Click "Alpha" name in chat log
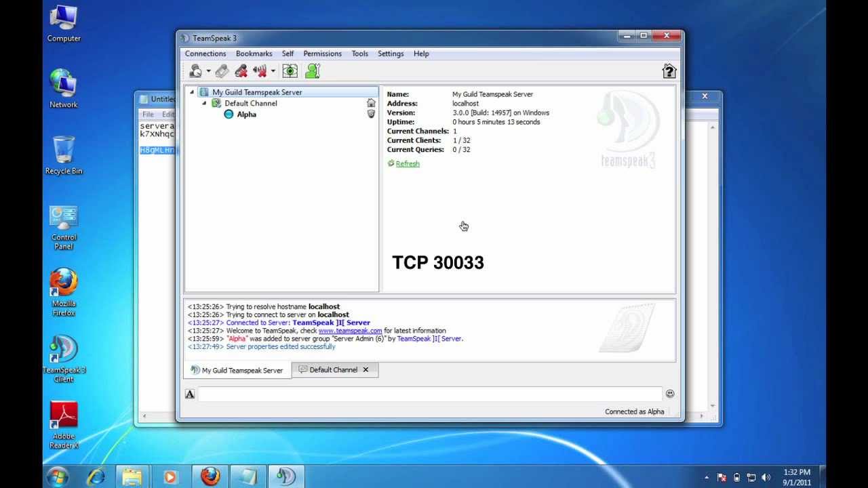Screen dimensions: 868x488 [237, 338]
